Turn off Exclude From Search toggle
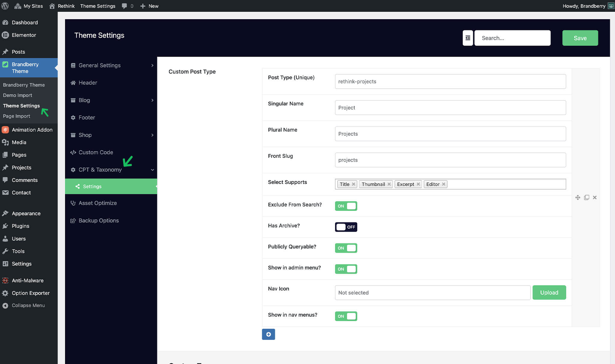Viewport: 615px width, 364px height. tap(346, 206)
